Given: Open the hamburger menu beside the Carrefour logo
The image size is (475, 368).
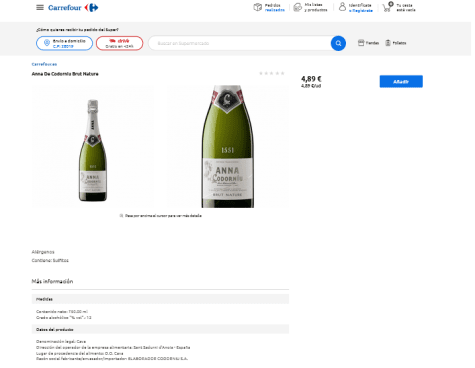Looking at the screenshot, I should 40,7.
